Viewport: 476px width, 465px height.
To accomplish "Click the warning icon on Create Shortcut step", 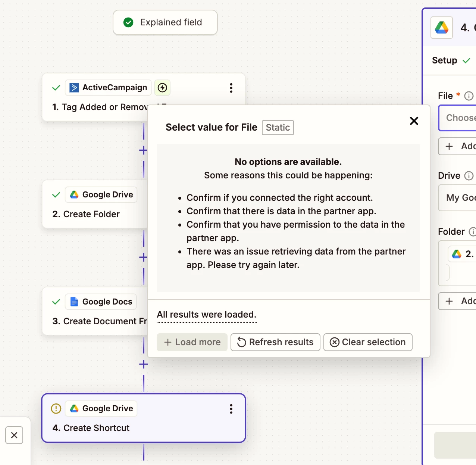I will (56, 409).
